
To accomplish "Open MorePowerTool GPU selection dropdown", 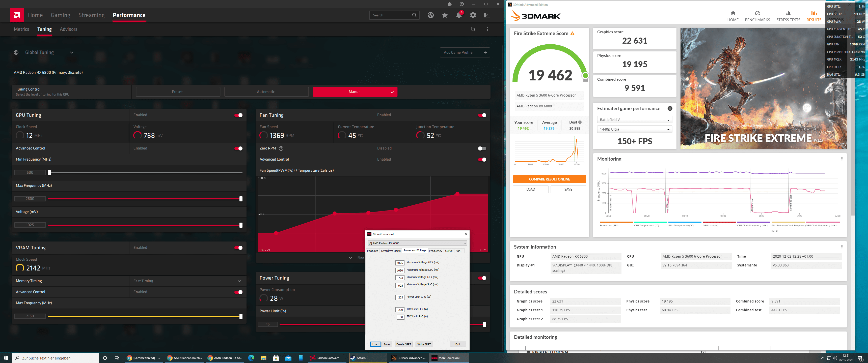I will click(x=417, y=243).
